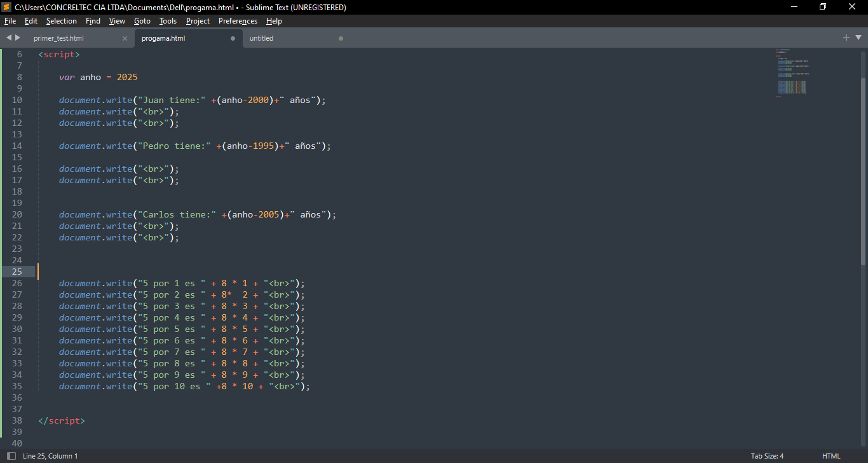Open the View menu

point(117,21)
